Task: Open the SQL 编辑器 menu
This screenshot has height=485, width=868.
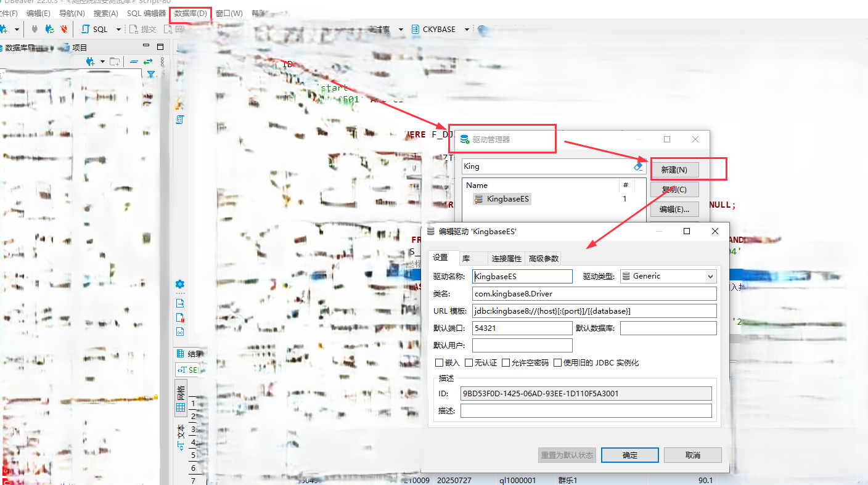Action: click(x=146, y=13)
